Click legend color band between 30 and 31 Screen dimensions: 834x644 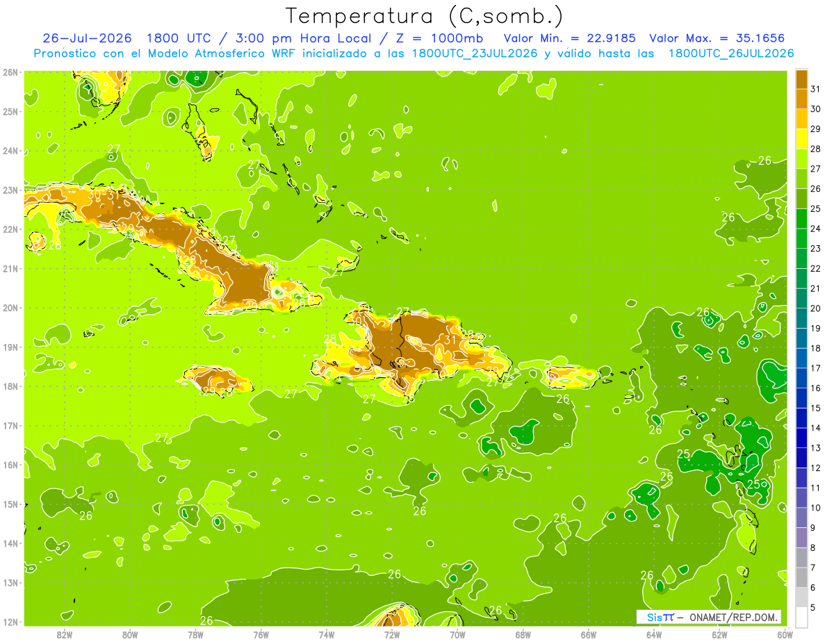pyautogui.click(x=801, y=99)
